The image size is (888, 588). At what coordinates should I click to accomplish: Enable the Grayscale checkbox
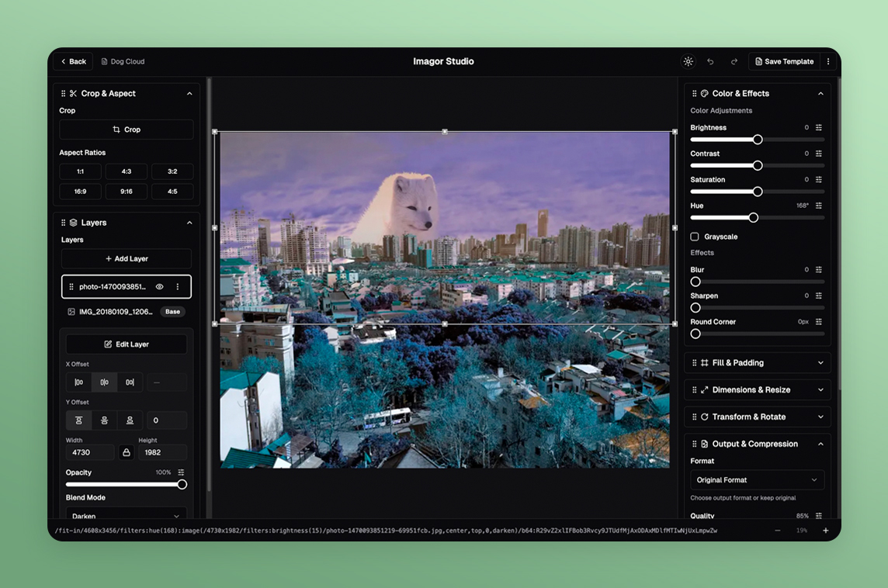(x=695, y=237)
